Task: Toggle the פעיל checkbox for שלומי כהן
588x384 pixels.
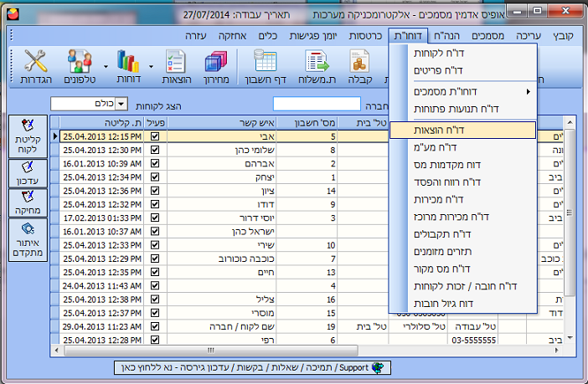Action: pyautogui.click(x=155, y=150)
